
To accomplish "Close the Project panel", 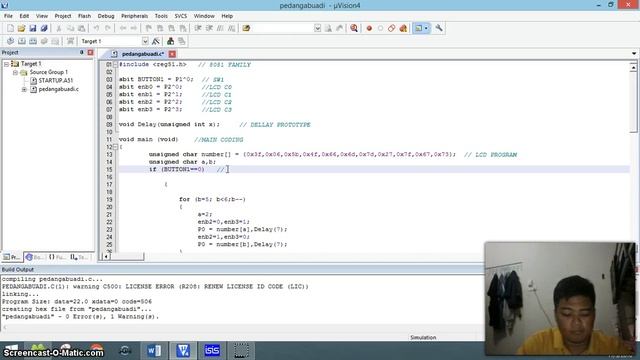I will click(90, 52).
